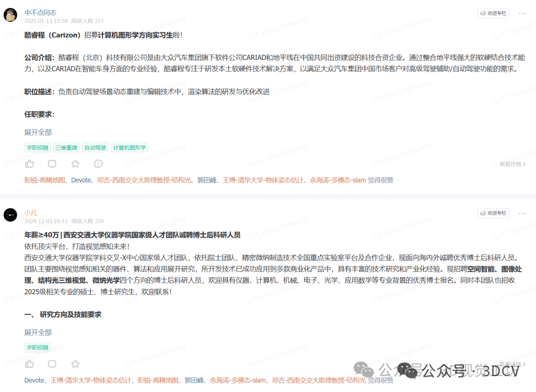Open liker 彭锐-高精地图 on the Carizon post
Image resolution: width=536 pixels, height=392 pixels.
(45, 180)
